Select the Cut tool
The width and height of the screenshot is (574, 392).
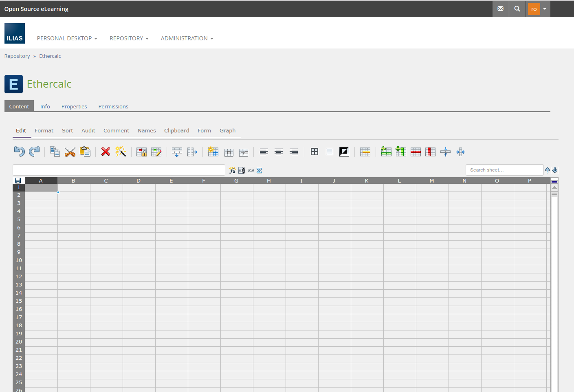70,151
